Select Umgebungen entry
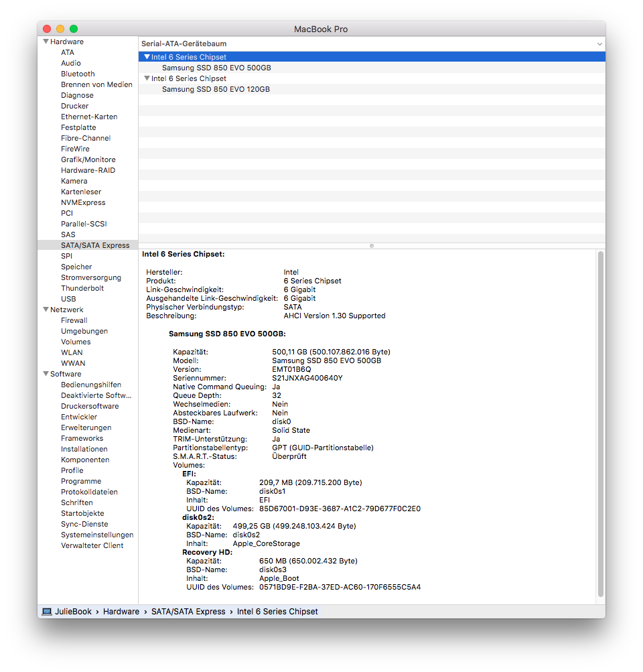The width and height of the screenshot is (643, 672). pyautogui.click(x=84, y=331)
